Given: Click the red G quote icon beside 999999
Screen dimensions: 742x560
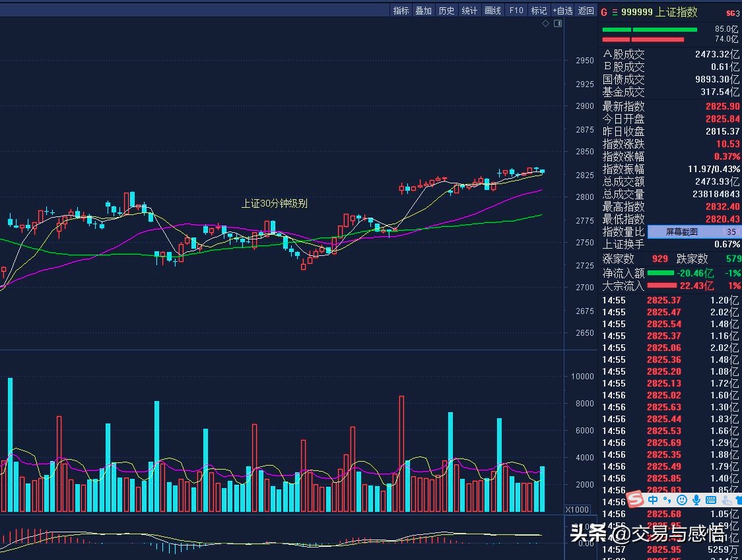Looking at the screenshot, I should [x=603, y=11].
